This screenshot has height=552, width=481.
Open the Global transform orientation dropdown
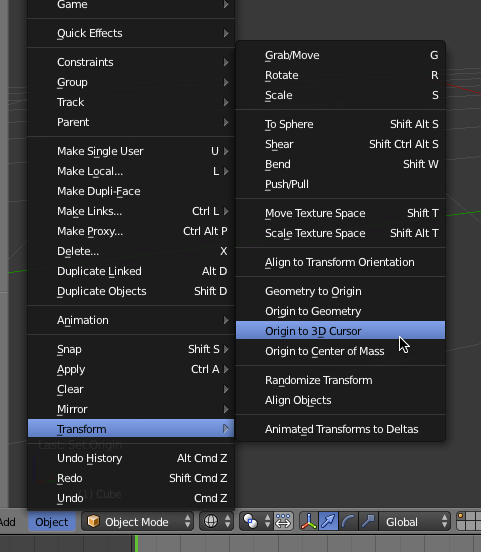pyautogui.click(x=415, y=521)
